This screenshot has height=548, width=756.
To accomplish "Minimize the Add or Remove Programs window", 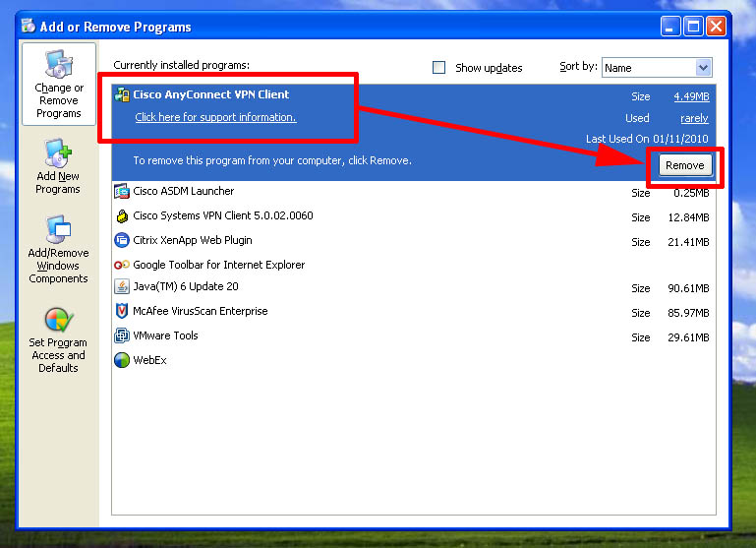I will pyautogui.click(x=670, y=27).
